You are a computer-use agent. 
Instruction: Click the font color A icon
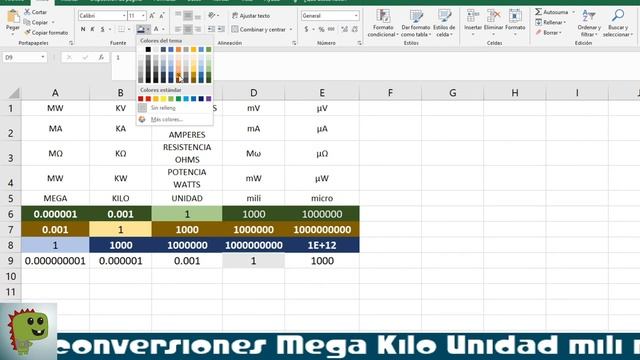pyautogui.click(x=156, y=29)
